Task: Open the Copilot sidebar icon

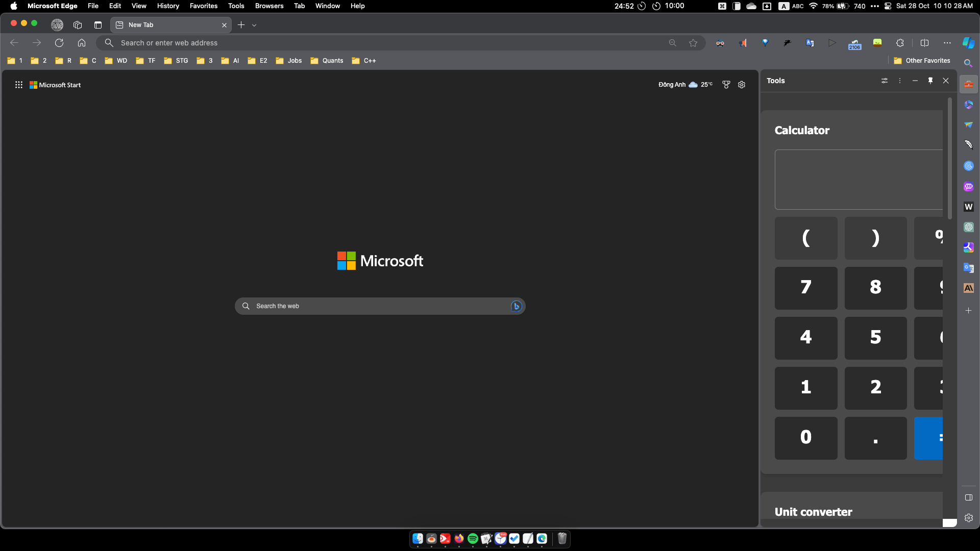Action: 968,43
